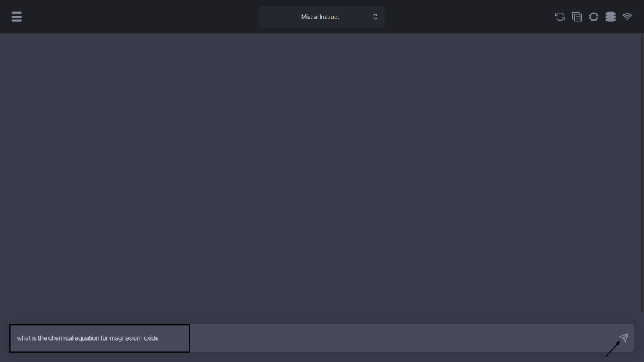Image resolution: width=644 pixels, height=362 pixels.
Task: Click the up-down chevron in model selector
Action: (x=375, y=17)
